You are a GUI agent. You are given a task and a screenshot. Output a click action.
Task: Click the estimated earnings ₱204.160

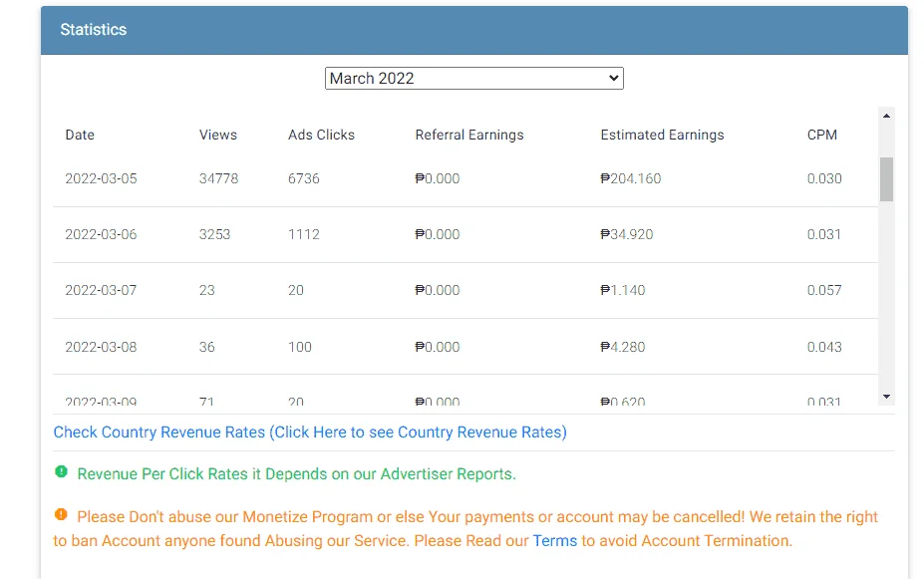(x=631, y=178)
